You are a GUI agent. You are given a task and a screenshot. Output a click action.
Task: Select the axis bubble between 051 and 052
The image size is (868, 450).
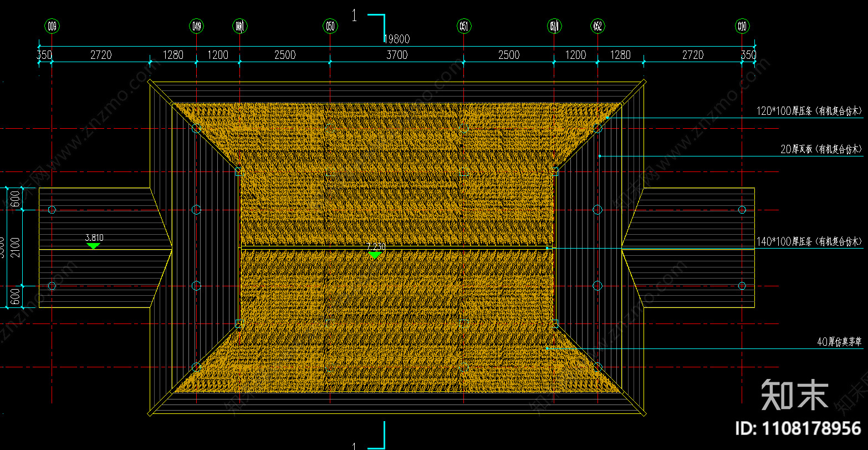[x=554, y=26]
